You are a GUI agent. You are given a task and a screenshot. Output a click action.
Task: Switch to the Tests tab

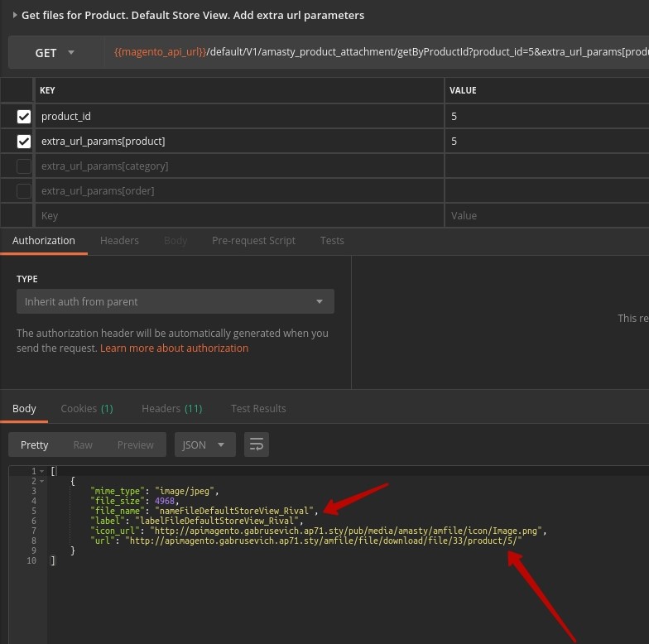(332, 240)
